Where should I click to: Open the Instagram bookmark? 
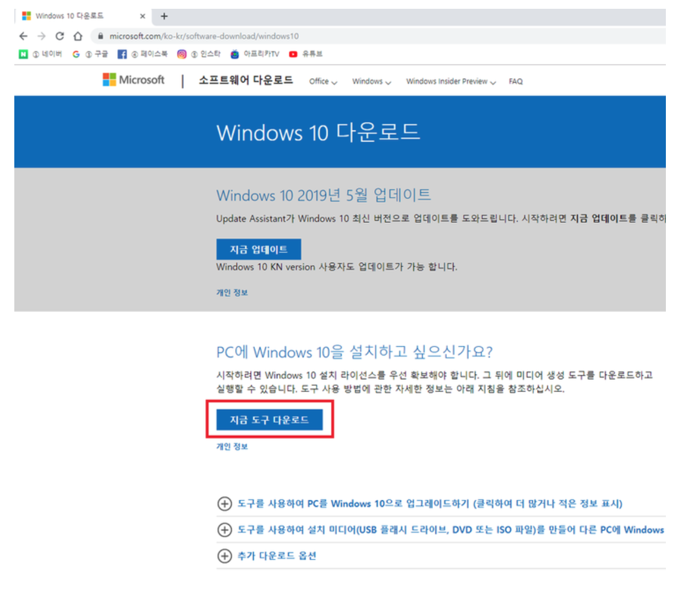199,54
